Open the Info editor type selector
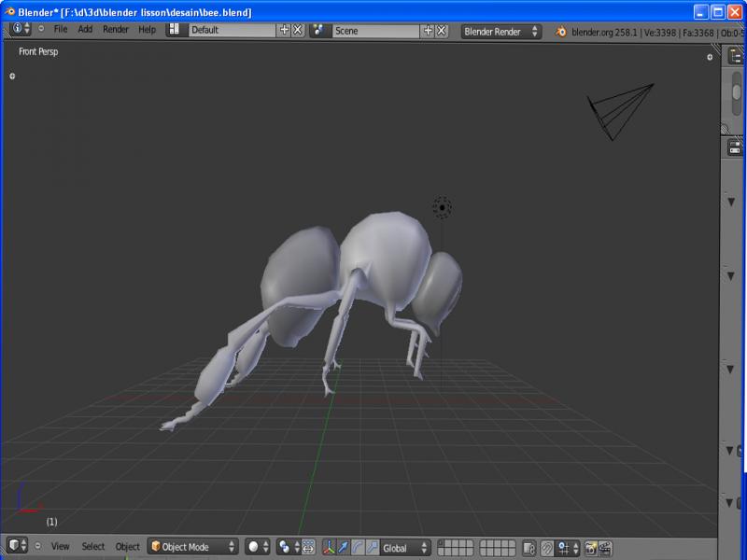The width and height of the screenshot is (747, 560). (x=20, y=29)
